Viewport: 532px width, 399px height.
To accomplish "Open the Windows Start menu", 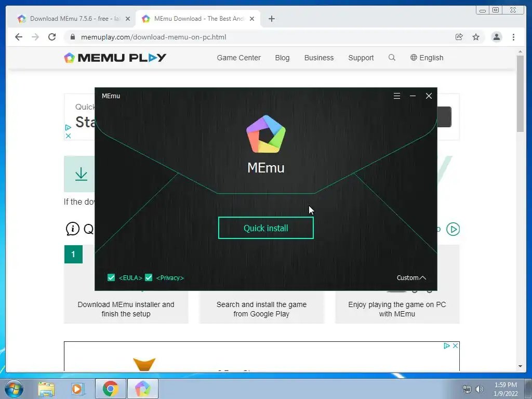I will pos(14,389).
